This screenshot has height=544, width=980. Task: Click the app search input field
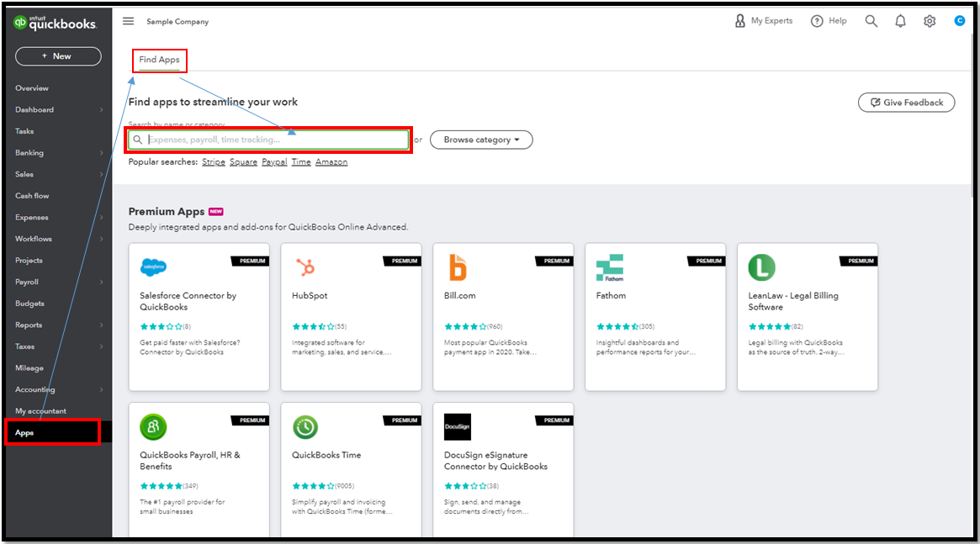pyautogui.click(x=273, y=140)
